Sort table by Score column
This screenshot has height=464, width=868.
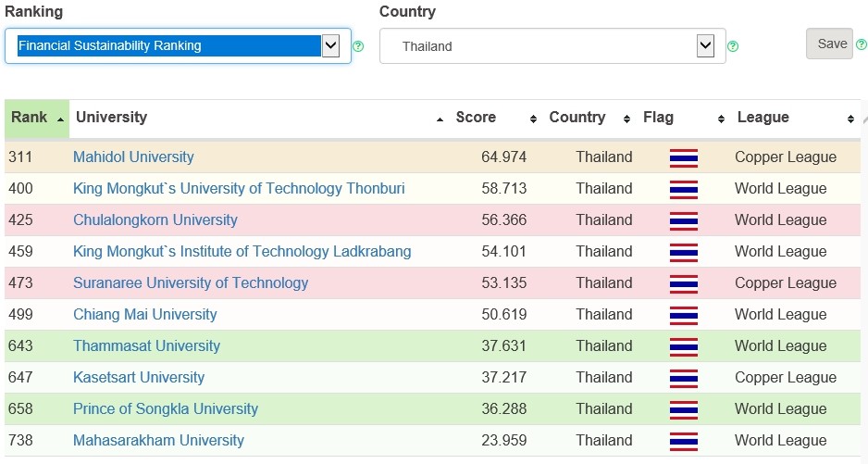495,118
